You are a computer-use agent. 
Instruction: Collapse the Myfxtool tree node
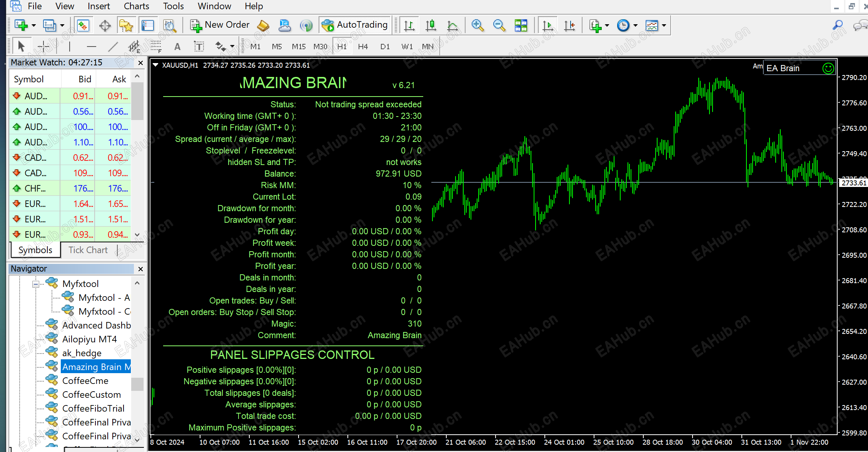point(36,284)
